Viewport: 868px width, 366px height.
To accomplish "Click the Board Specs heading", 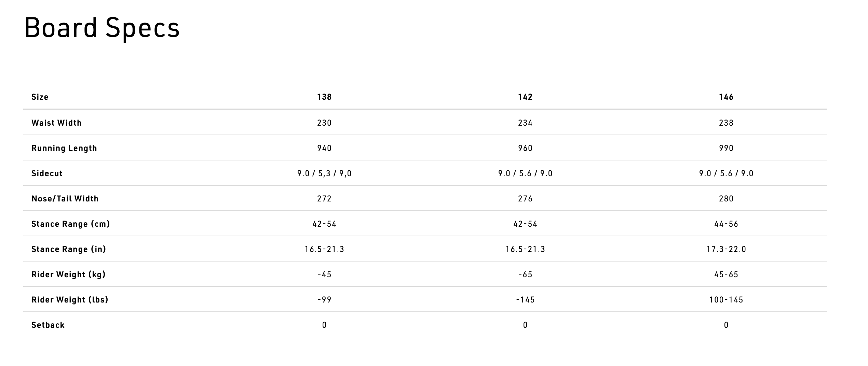I will point(102,28).
